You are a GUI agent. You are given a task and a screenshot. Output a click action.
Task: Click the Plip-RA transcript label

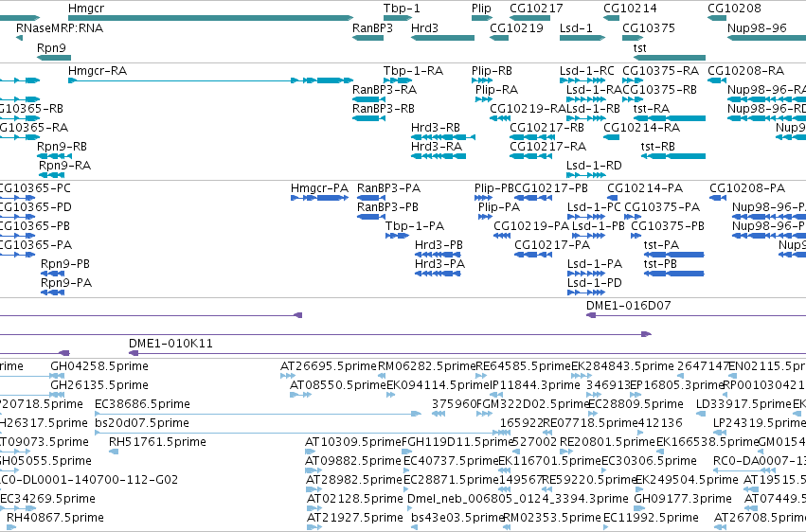[x=496, y=90]
